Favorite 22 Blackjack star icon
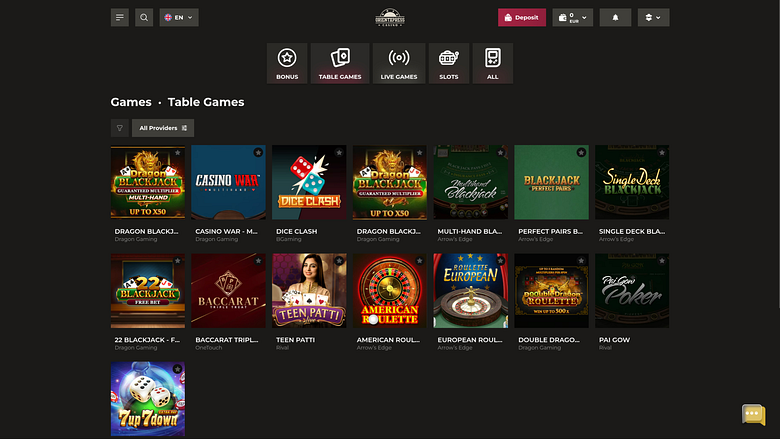This screenshot has width=780, height=439. coord(178,261)
